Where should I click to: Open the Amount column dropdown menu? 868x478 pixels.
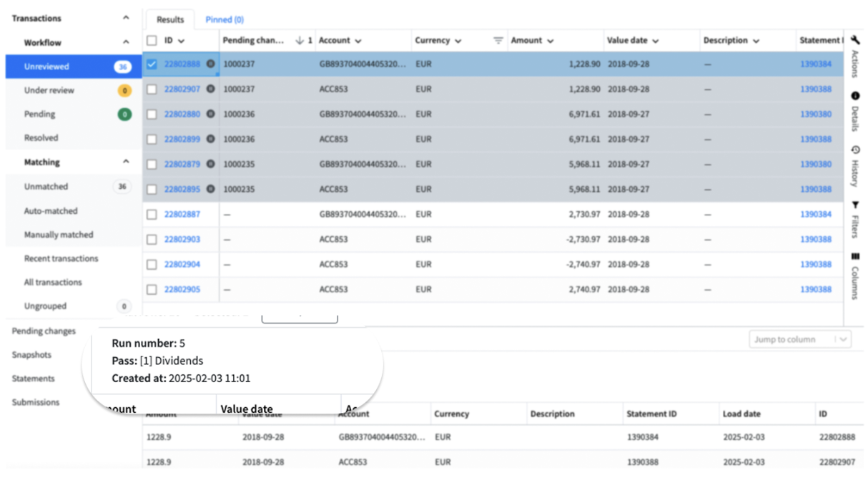tap(552, 41)
